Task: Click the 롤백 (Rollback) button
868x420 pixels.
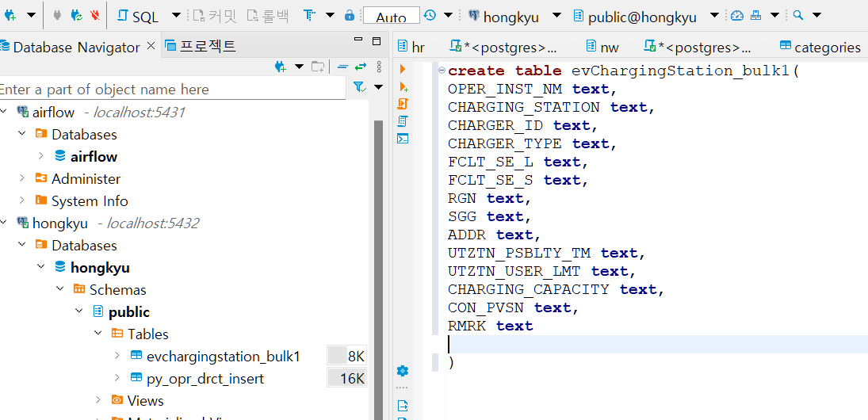Action: tap(267, 16)
